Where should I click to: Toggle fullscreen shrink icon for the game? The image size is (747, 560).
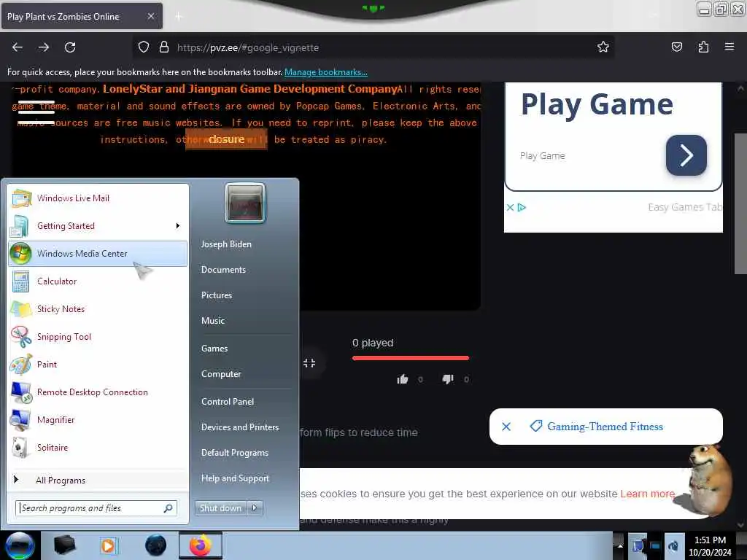309,363
